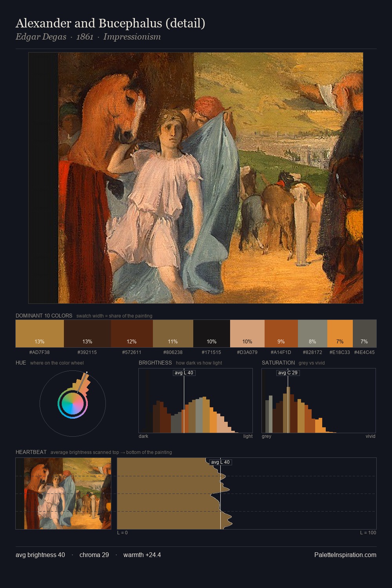
Task: Click the #392115 hex code label
Action: pos(87,352)
